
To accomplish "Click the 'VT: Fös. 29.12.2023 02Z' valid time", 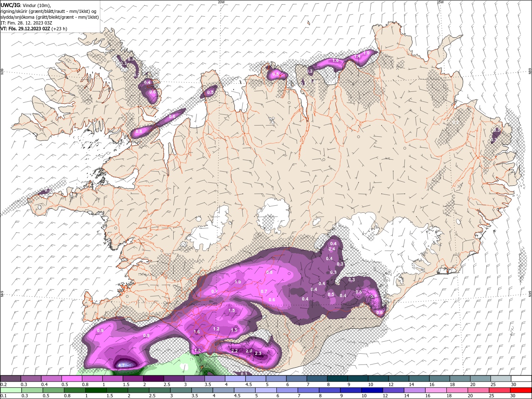I will click(x=25, y=29).
